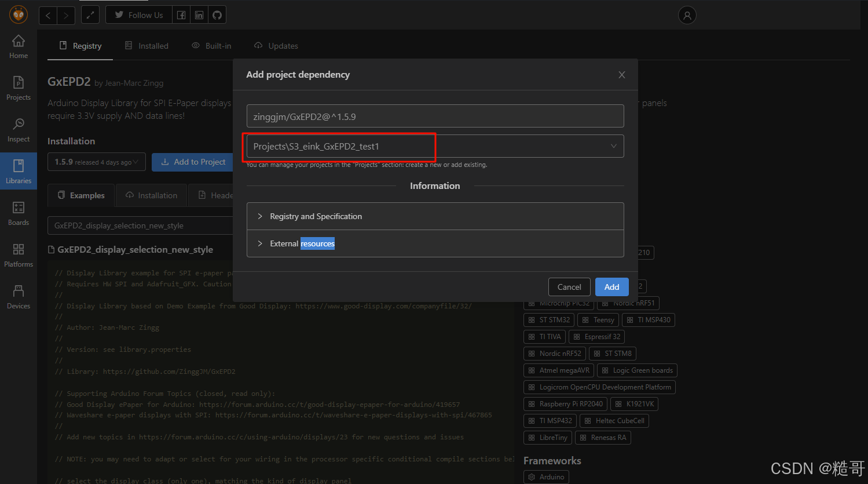The width and height of the screenshot is (868, 484).
Task: Open the user account icon
Action: (x=687, y=16)
